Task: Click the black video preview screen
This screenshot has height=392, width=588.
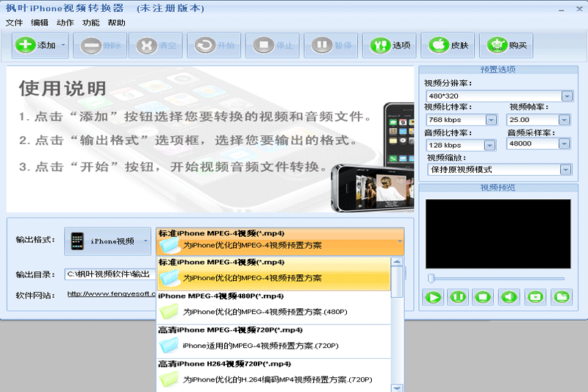Action: (x=498, y=234)
